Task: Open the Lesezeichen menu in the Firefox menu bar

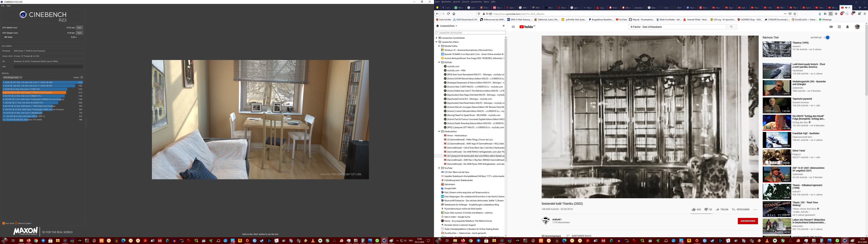Action: click(476, 2)
